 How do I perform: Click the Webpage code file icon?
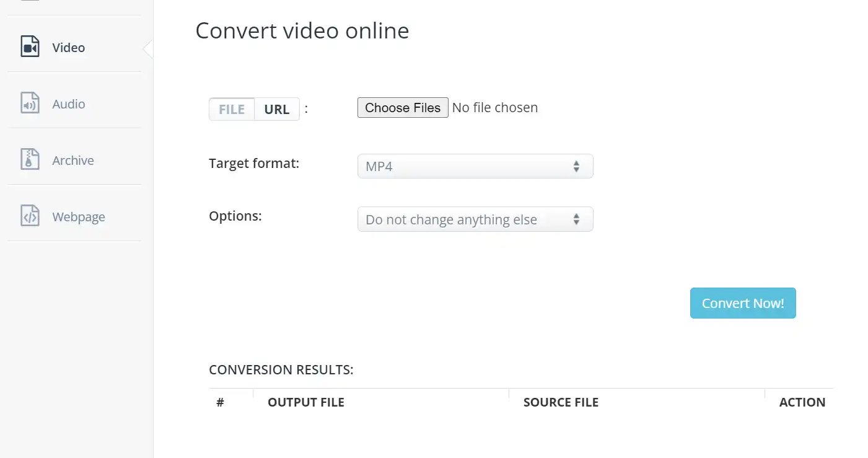coord(30,216)
